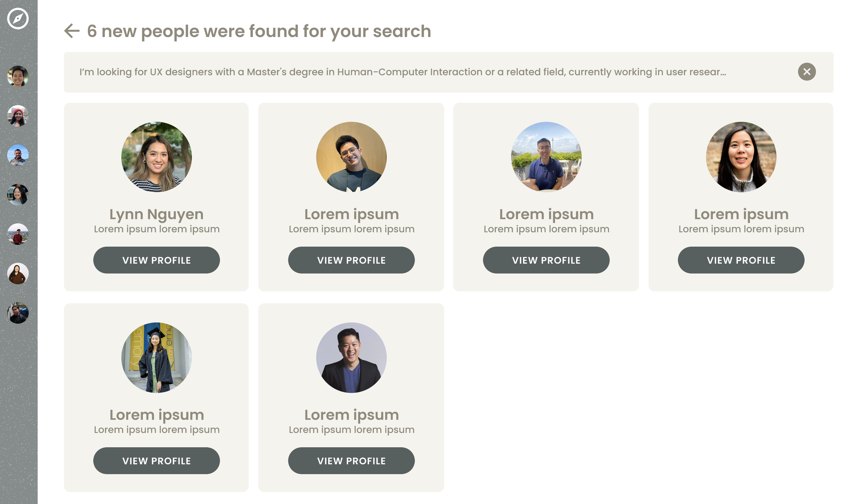
Task: View profile of man in navy polo
Action: pyautogui.click(x=546, y=260)
